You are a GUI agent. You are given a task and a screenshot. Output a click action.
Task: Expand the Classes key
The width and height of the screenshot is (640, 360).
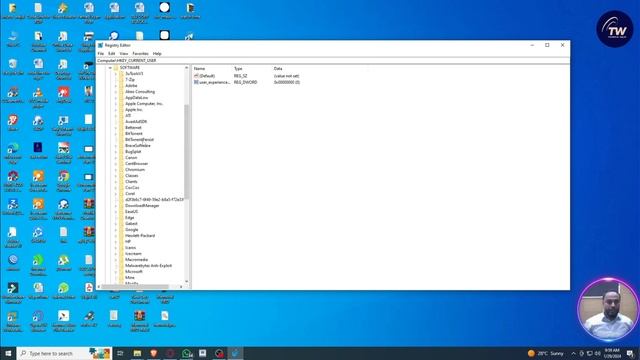coord(116,176)
